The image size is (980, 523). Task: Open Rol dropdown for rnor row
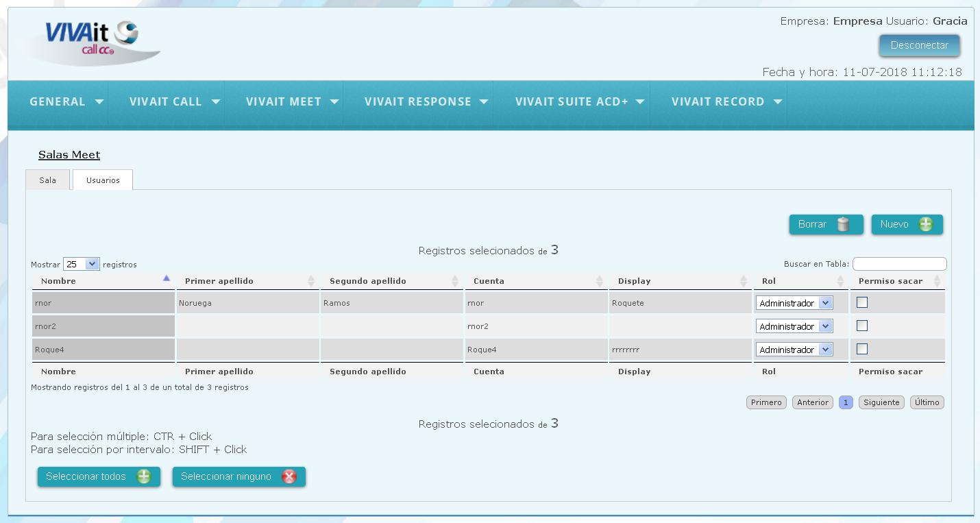pyautogui.click(x=794, y=303)
